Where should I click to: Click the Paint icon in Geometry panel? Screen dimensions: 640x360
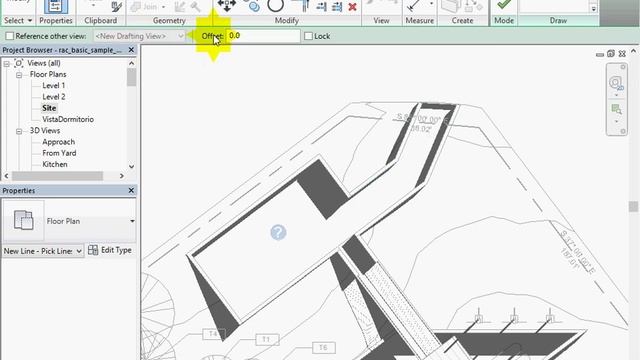point(180,7)
